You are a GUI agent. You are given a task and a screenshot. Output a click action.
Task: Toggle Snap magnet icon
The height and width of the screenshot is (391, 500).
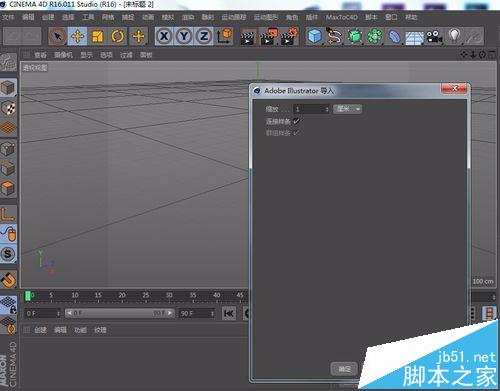coord(8,280)
